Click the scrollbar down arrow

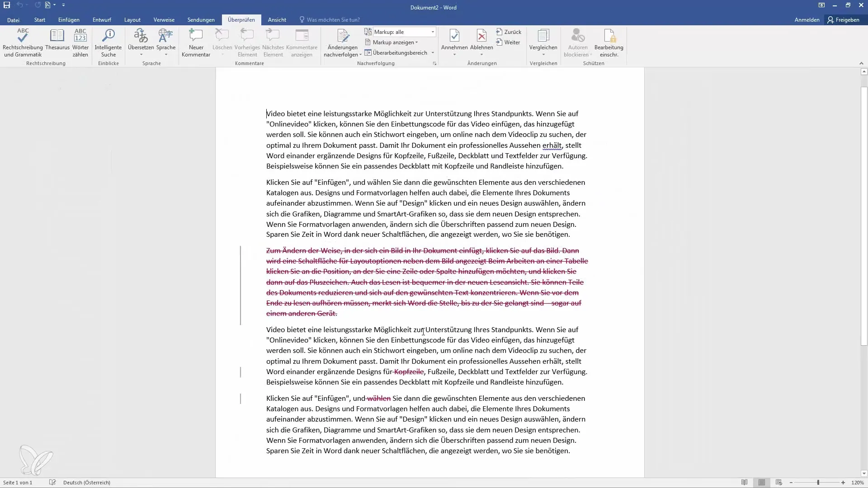(864, 474)
